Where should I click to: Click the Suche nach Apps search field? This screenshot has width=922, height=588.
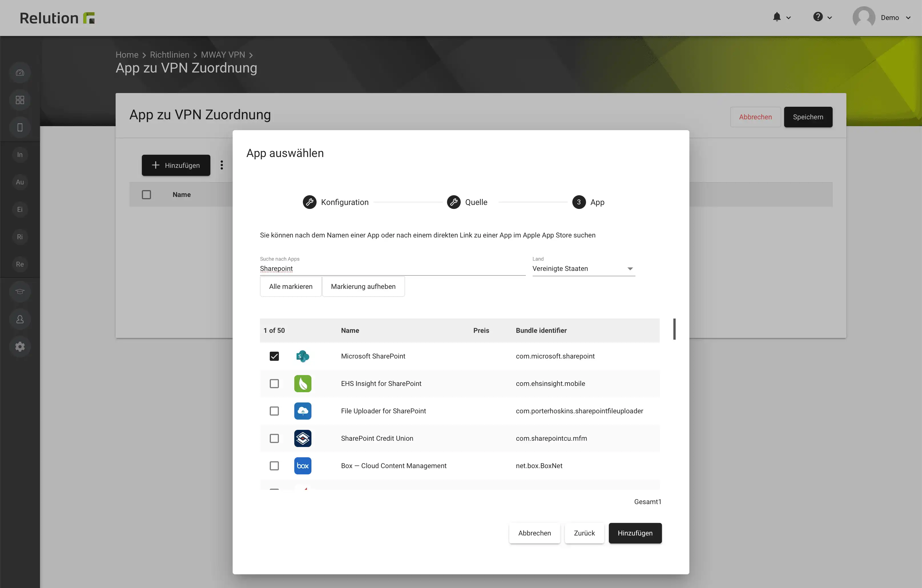pos(392,269)
